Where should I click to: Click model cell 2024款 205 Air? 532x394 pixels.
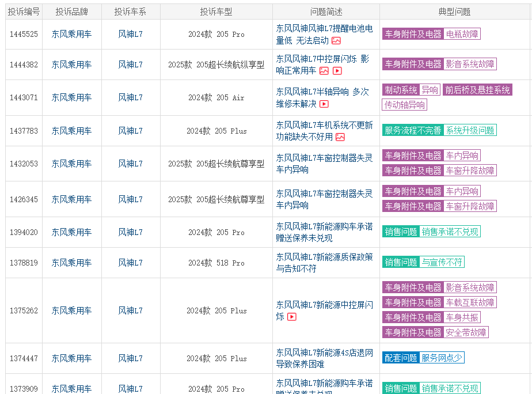pos(216,98)
